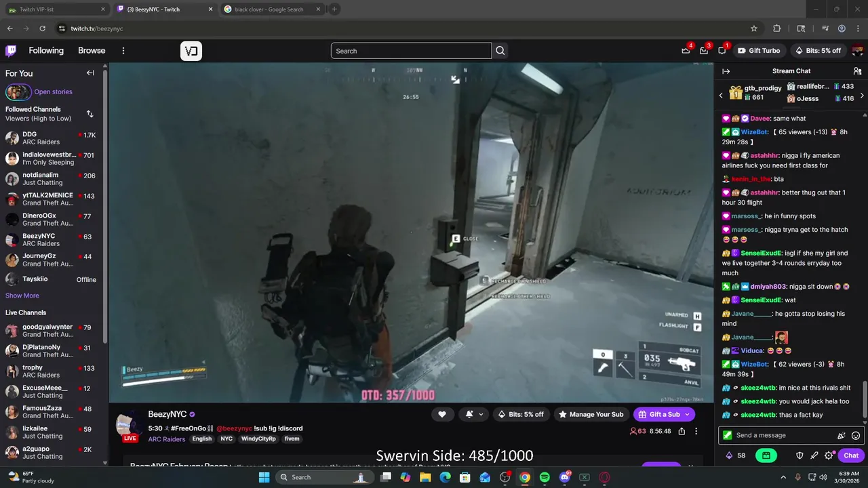
Task: Open trophy live channel in sidebar
Action: coord(51,371)
